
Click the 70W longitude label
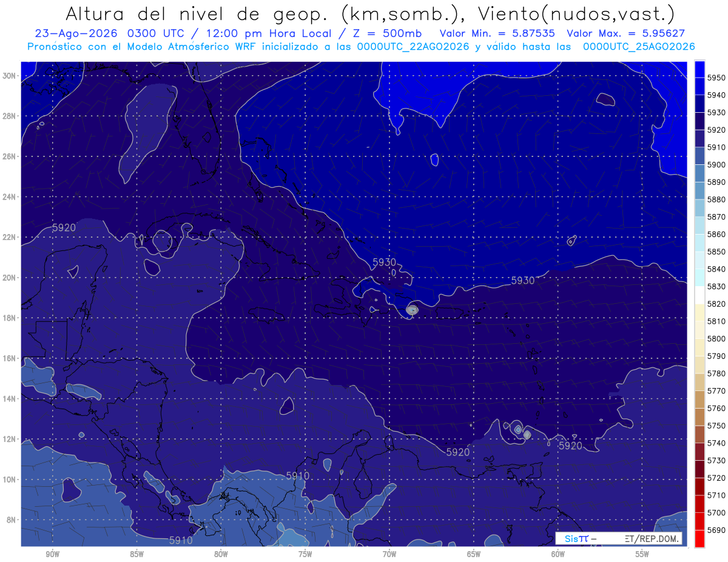[x=389, y=554]
